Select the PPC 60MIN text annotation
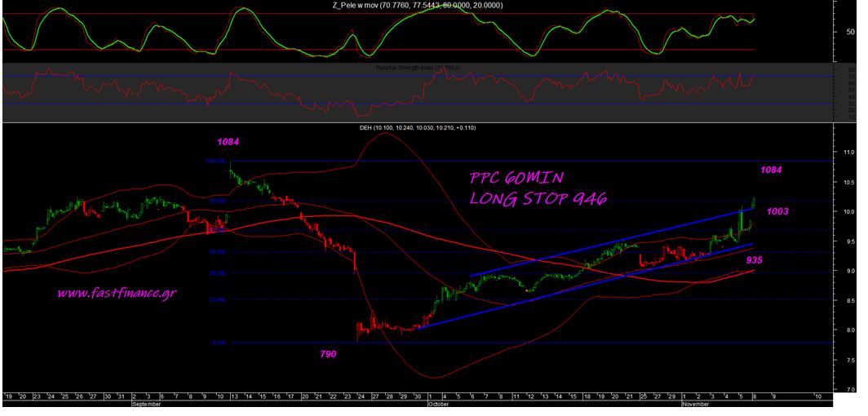868x416 pixels. 519,178
